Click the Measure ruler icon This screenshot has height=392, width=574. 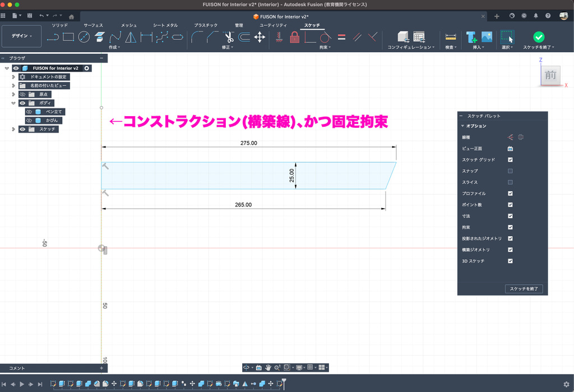(450, 37)
